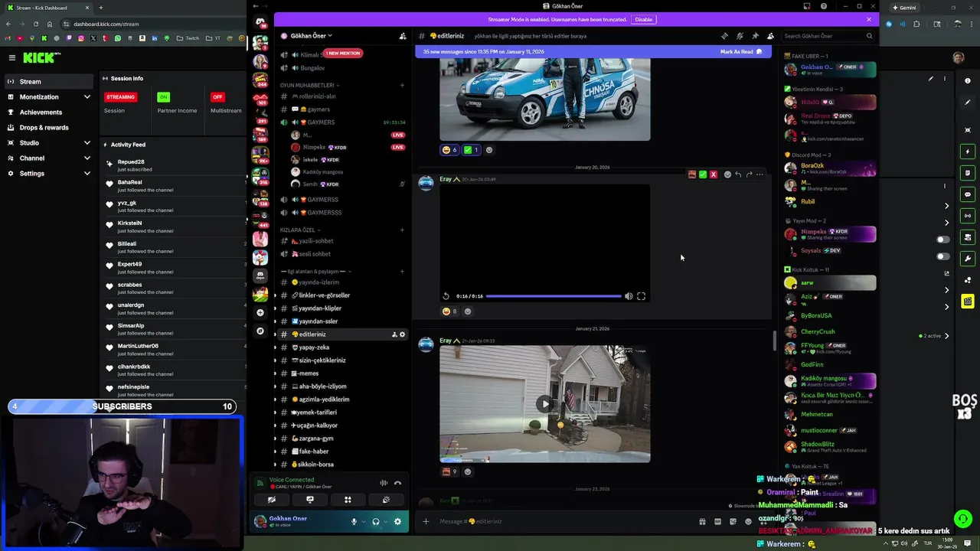Open GIF picker in message box

point(717,522)
